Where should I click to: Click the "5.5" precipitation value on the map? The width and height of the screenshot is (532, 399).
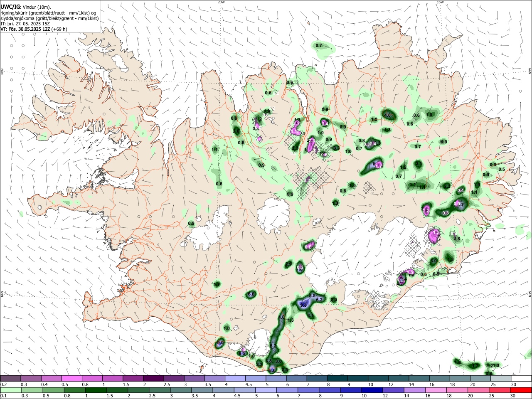[313, 296]
